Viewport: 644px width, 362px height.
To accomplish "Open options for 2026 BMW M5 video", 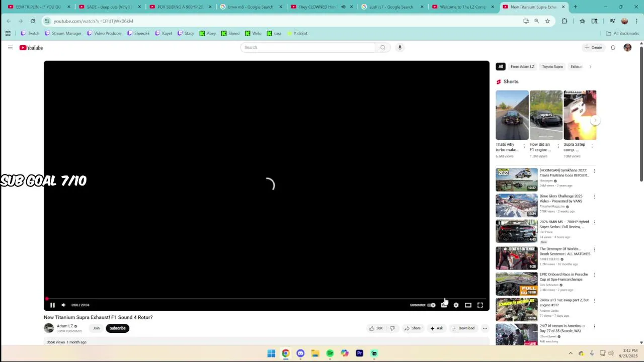I will (594, 222).
